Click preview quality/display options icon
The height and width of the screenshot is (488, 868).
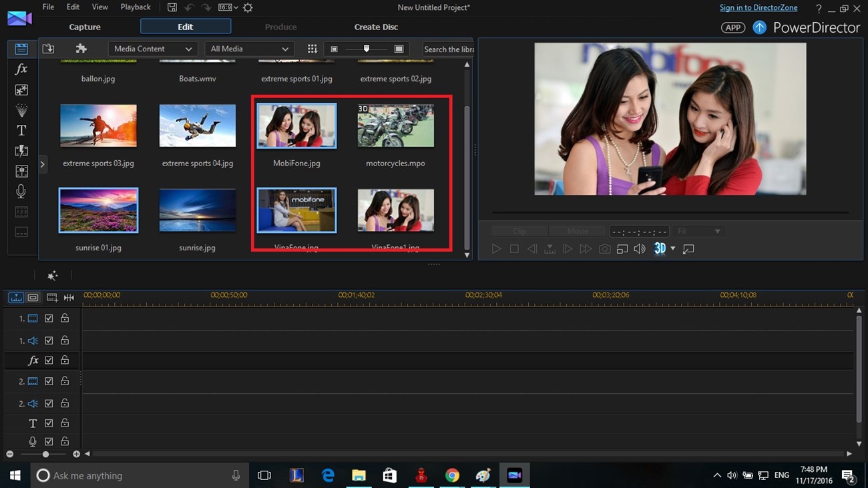622,249
